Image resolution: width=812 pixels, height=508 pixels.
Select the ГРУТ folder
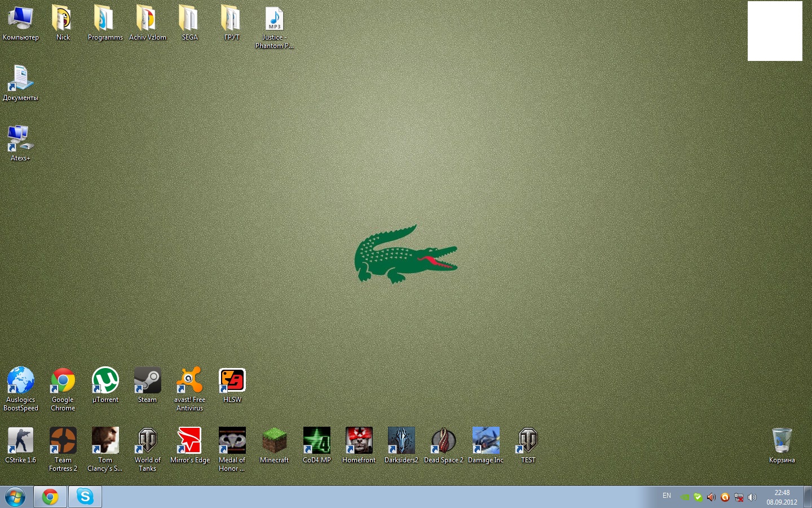232,23
